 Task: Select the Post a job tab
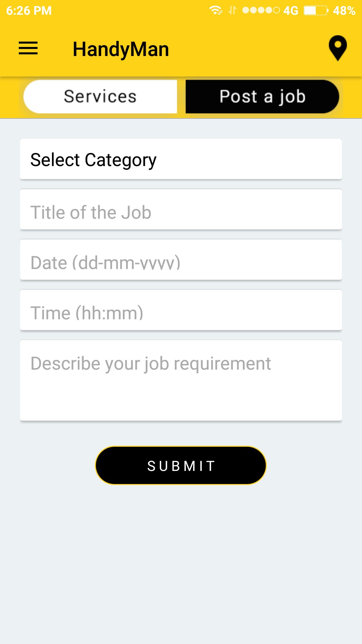(262, 97)
